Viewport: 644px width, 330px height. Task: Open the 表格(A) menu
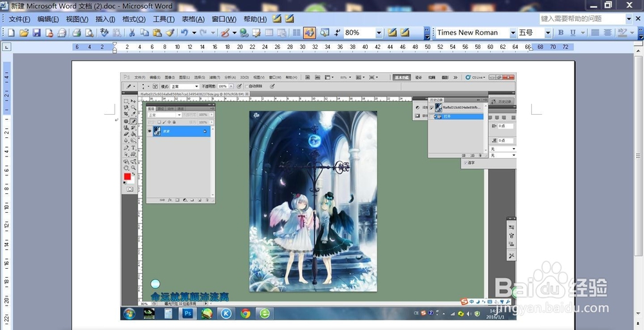(x=193, y=19)
